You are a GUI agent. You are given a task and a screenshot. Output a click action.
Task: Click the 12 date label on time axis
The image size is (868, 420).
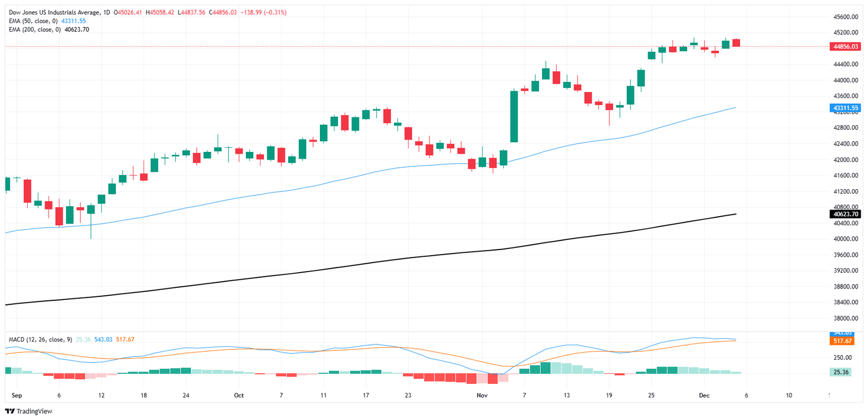(x=102, y=395)
